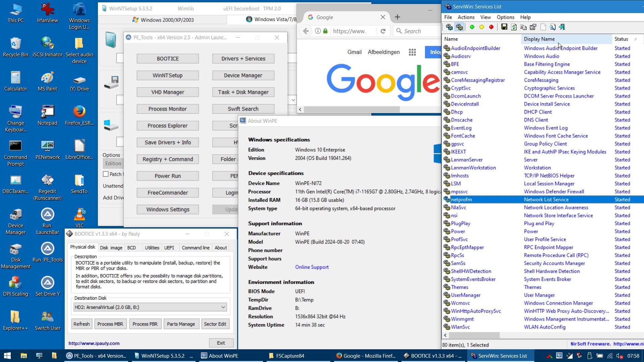This screenshot has height=362, width=644.
Task: Click the red Stop service icon
Action: (491, 27)
